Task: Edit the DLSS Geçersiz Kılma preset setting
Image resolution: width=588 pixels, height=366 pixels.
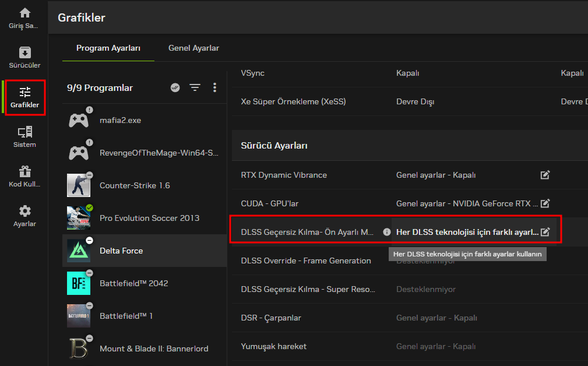Action: (x=545, y=232)
